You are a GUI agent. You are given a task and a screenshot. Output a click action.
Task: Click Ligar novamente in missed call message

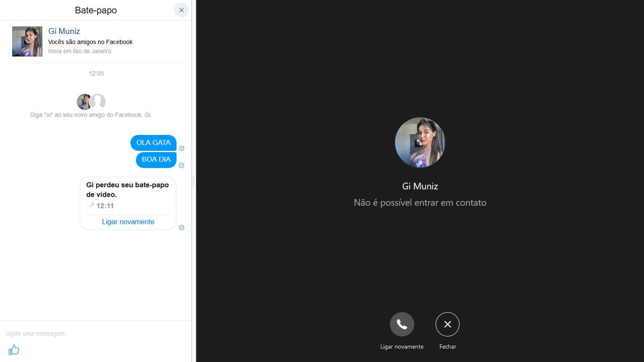pos(128,222)
